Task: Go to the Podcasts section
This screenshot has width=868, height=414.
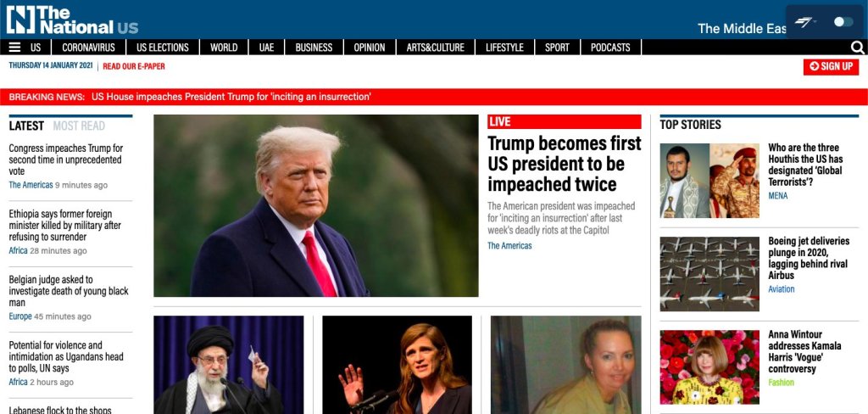Action: click(x=610, y=48)
